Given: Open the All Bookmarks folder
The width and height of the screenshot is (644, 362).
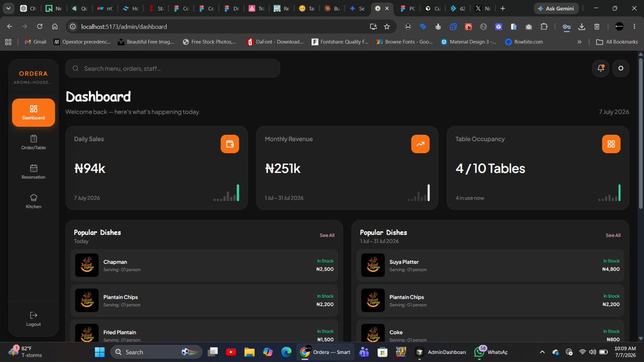Looking at the screenshot, I should [617, 41].
